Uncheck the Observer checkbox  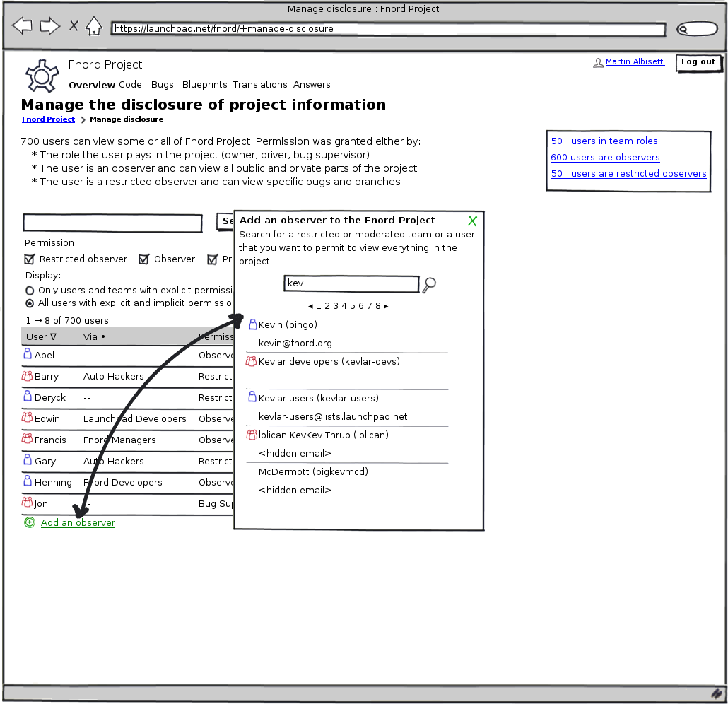click(144, 259)
